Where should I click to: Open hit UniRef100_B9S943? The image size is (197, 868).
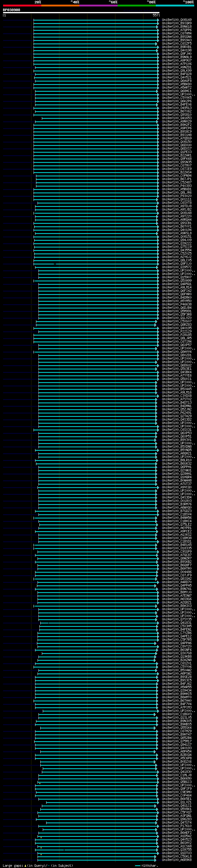tap(176, 40)
